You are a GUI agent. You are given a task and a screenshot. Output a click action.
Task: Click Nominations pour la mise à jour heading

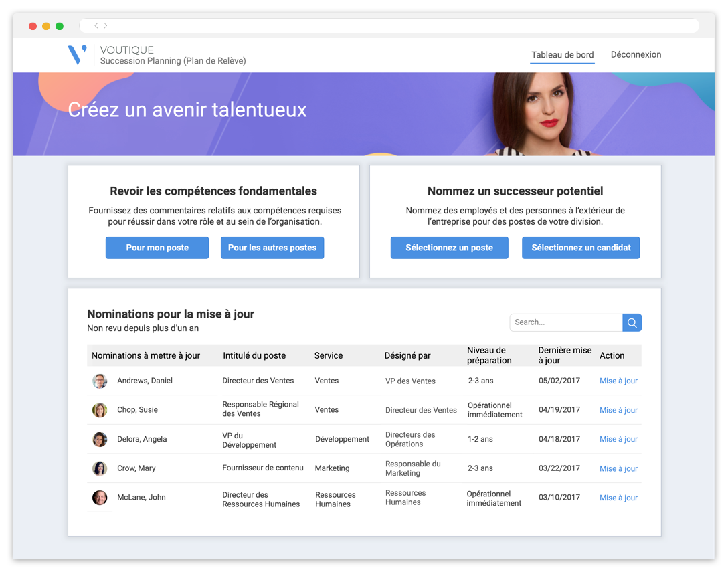pyautogui.click(x=171, y=314)
